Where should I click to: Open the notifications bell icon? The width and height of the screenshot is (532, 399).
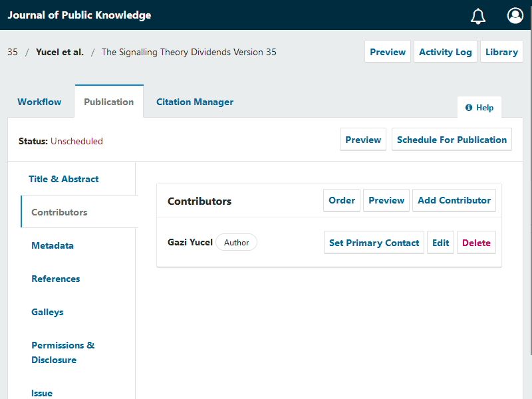tap(478, 16)
